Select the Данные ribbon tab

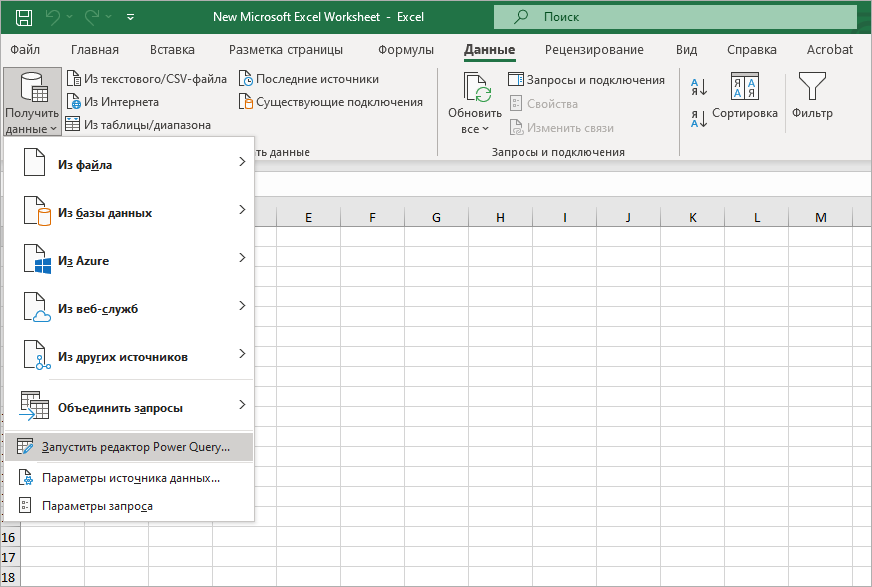click(x=489, y=49)
